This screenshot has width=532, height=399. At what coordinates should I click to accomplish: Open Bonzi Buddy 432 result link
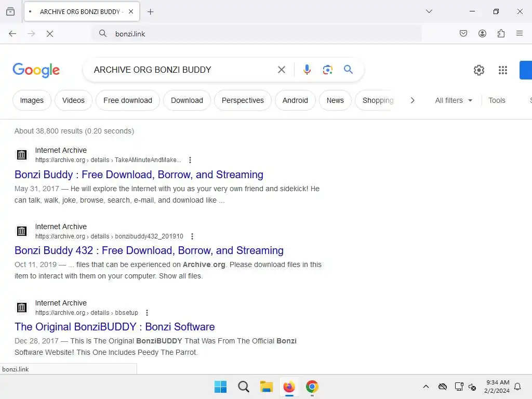pos(149,250)
